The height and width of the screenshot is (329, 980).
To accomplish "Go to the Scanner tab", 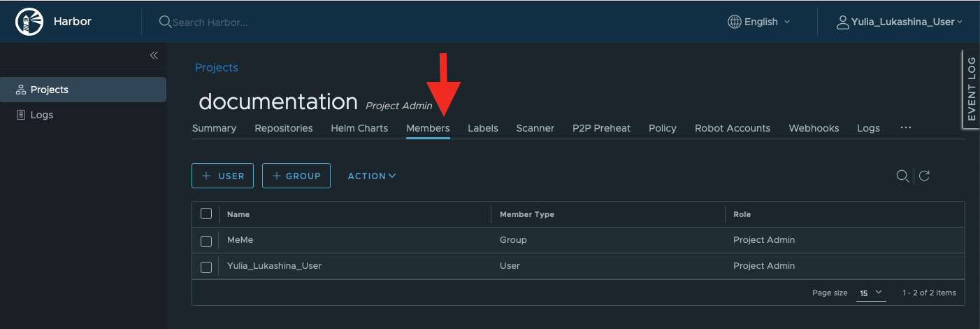I will click(x=535, y=128).
